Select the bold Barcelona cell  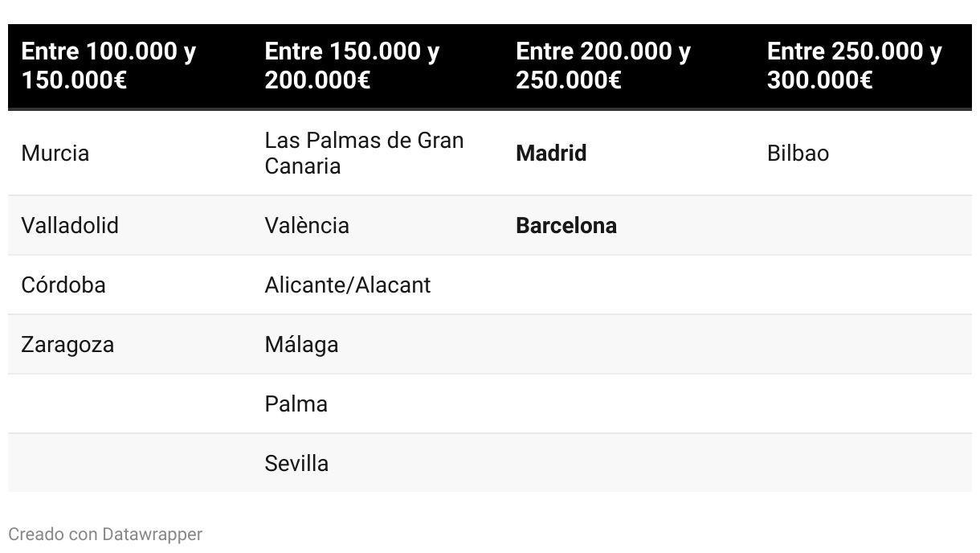click(566, 226)
